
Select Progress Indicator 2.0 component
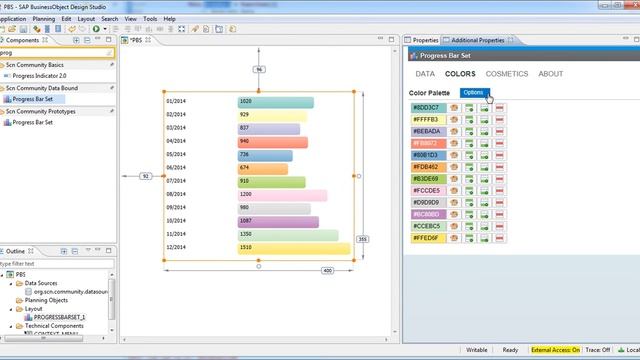pos(39,76)
